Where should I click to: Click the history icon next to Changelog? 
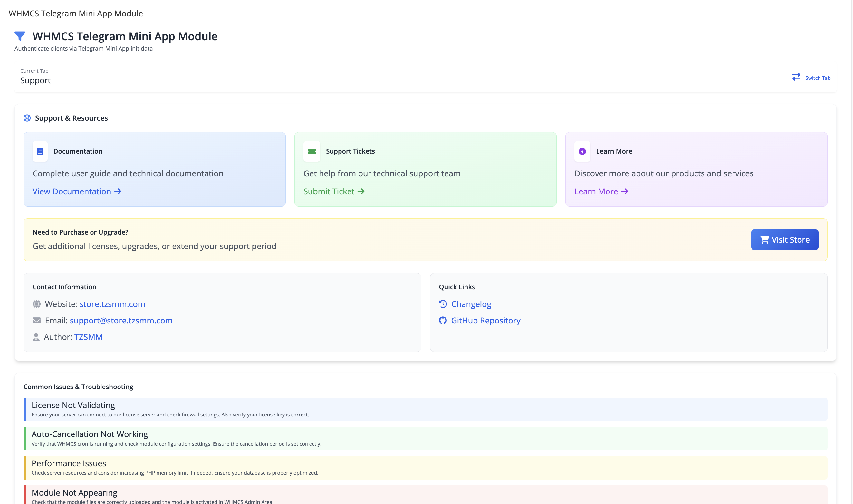[x=443, y=304]
